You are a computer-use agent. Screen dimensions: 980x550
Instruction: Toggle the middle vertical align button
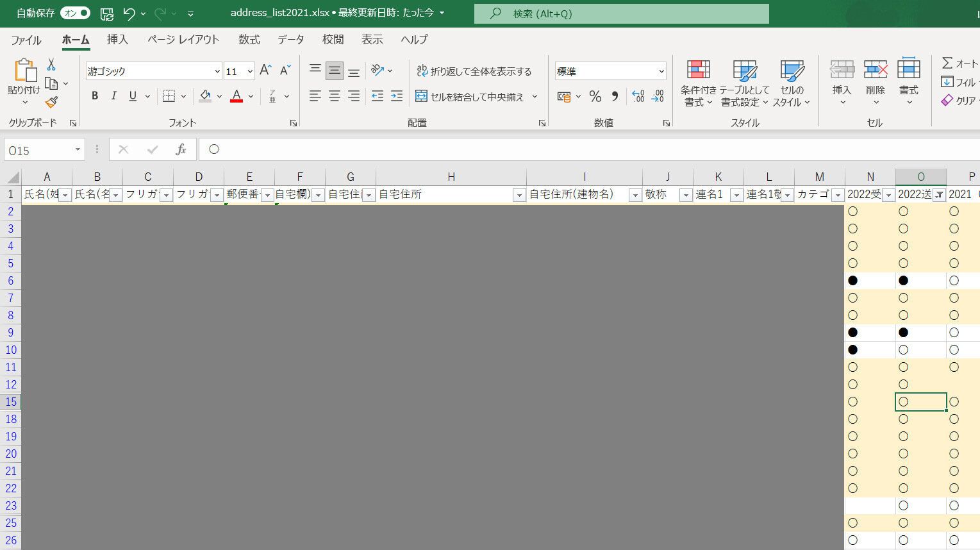(335, 71)
